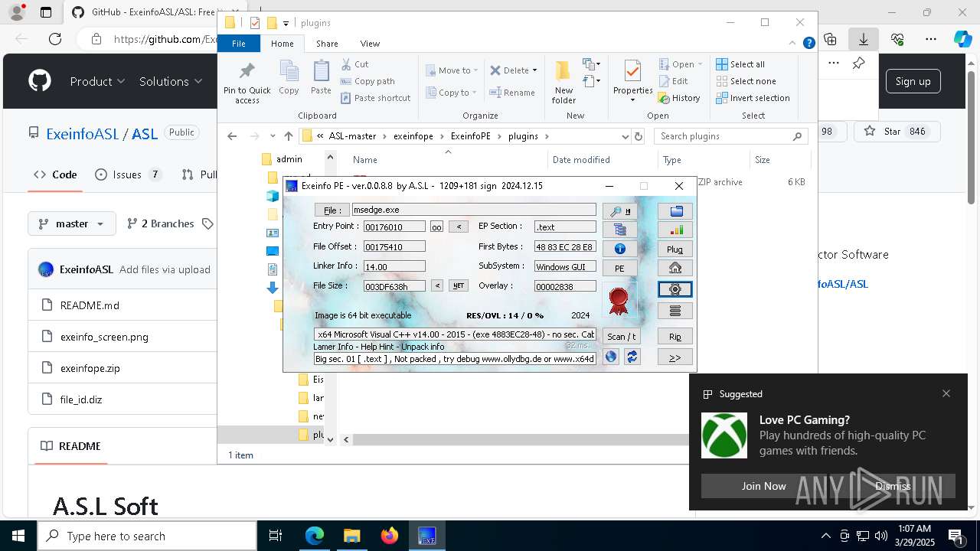
Task: Click the blue refresh arrows icon
Action: (632, 357)
